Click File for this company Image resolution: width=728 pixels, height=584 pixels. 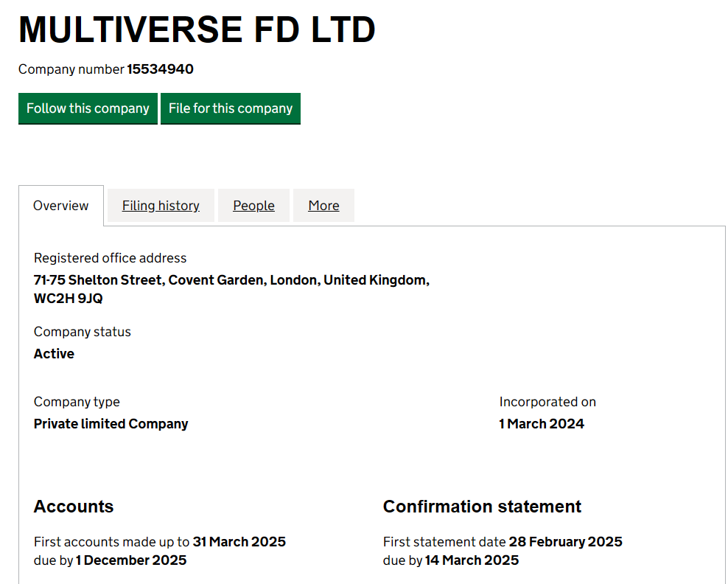(230, 108)
